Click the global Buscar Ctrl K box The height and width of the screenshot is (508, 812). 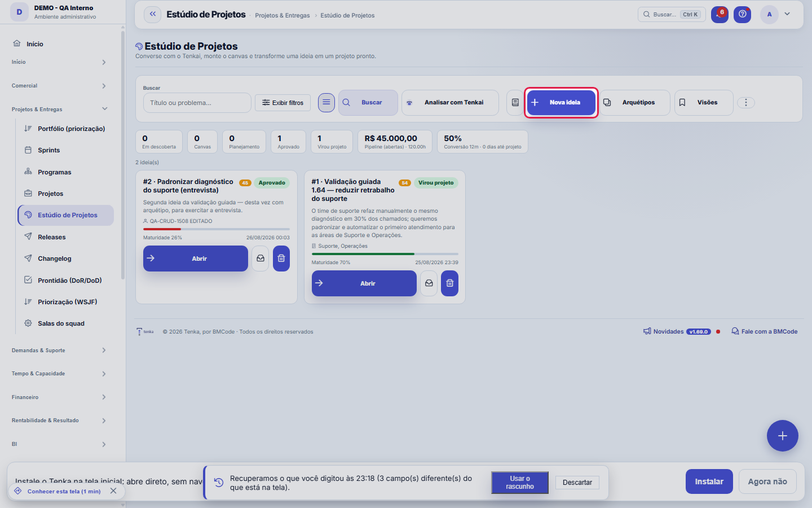click(x=672, y=15)
